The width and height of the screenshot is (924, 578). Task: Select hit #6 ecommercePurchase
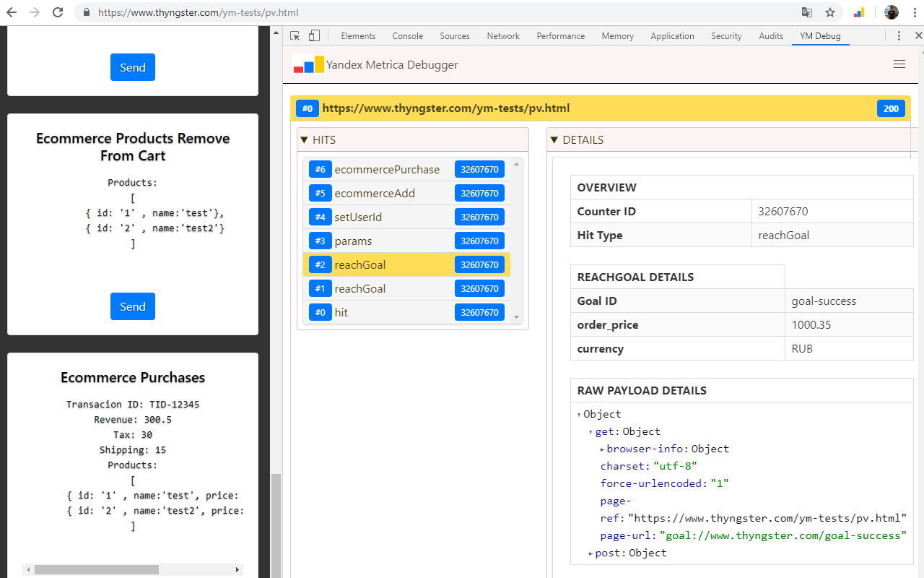click(406, 169)
